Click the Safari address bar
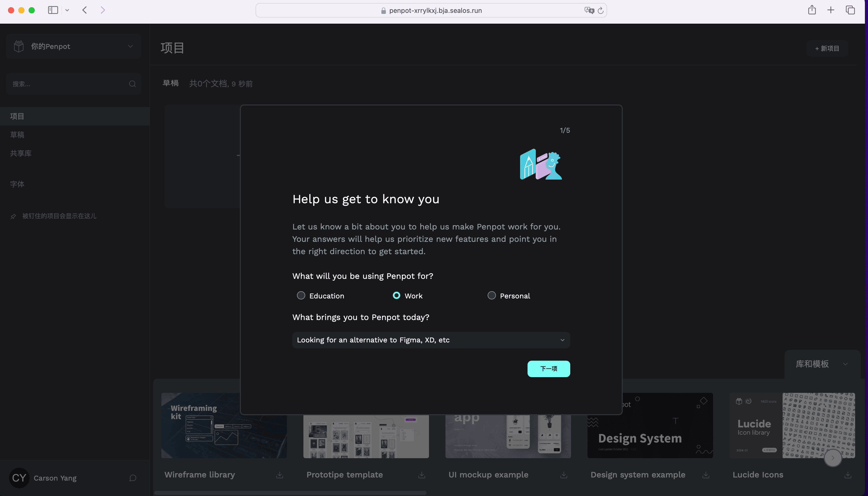This screenshot has width=868, height=496. [431, 10]
